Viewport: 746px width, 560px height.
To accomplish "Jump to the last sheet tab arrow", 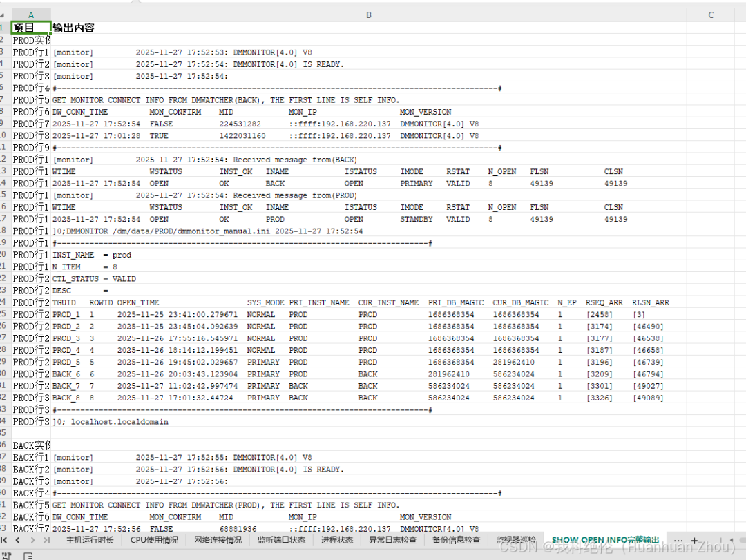I will pyautogui.click(x=46, y=540).
